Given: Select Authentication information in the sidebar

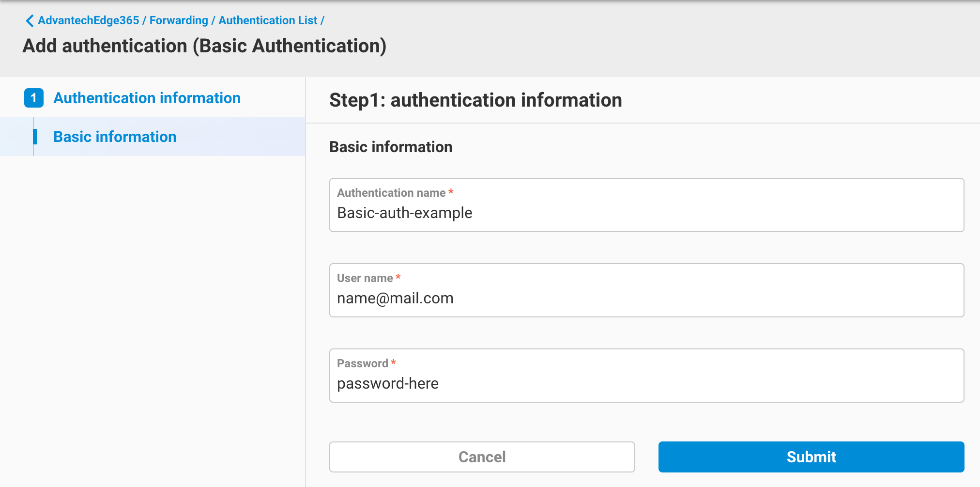Looking at the screenshot, I should tap(146, 98).
